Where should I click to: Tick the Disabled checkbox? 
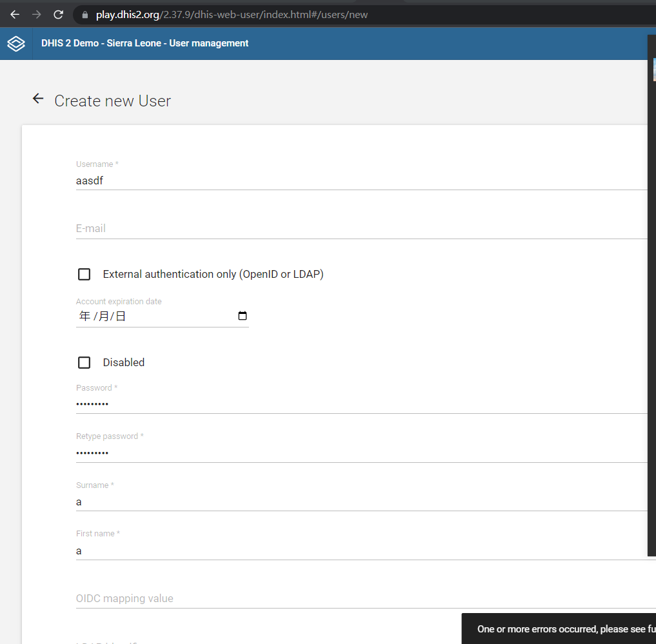84,362
